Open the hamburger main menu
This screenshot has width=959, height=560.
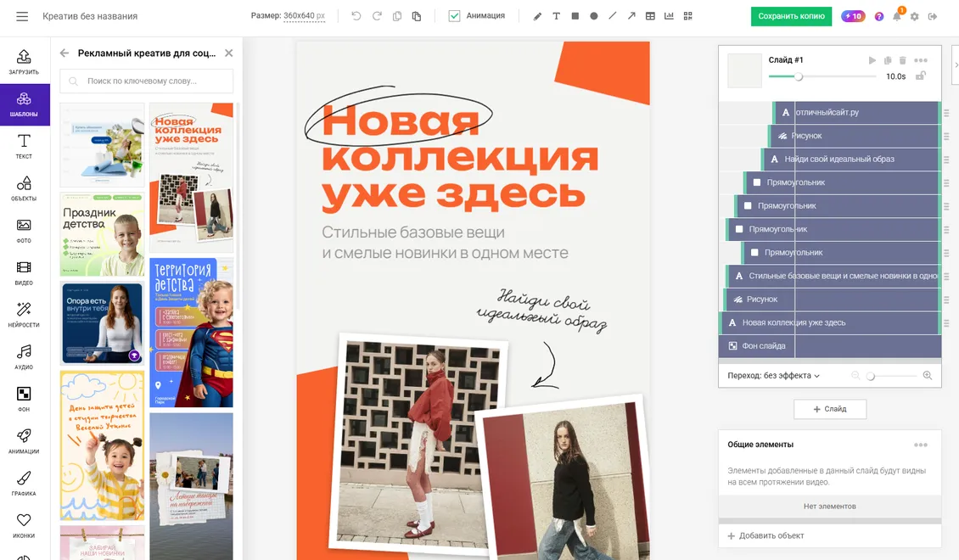click(x=22, y=16)
